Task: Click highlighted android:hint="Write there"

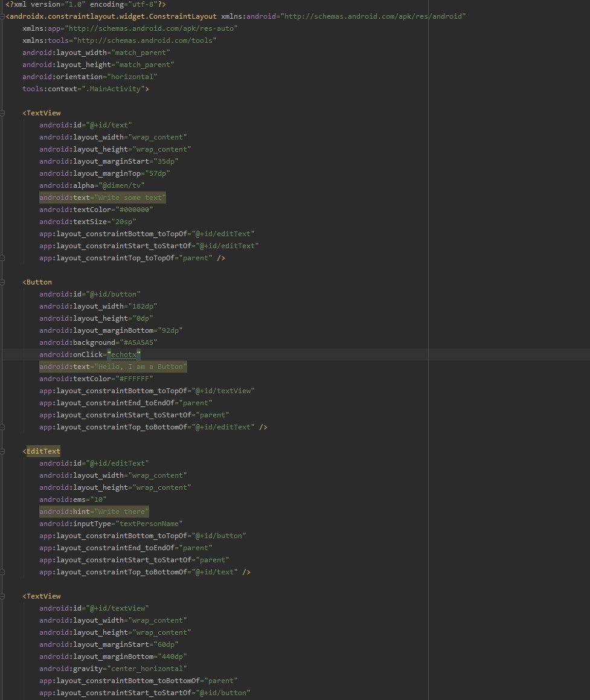Action: [94, 512]
